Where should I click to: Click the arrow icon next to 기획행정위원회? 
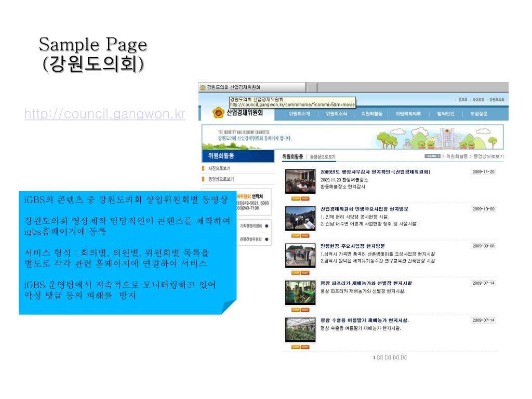[267, 226]
